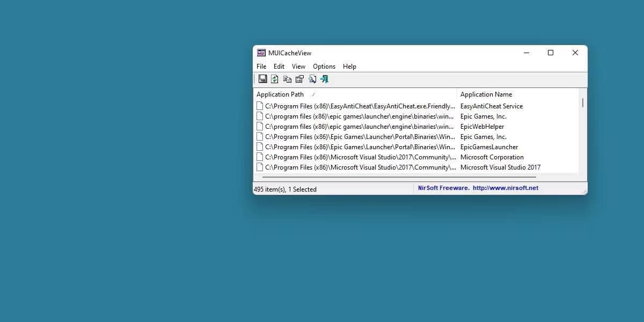
Task: Start a Find using the magnifier icon
Action: pos(313,79)
